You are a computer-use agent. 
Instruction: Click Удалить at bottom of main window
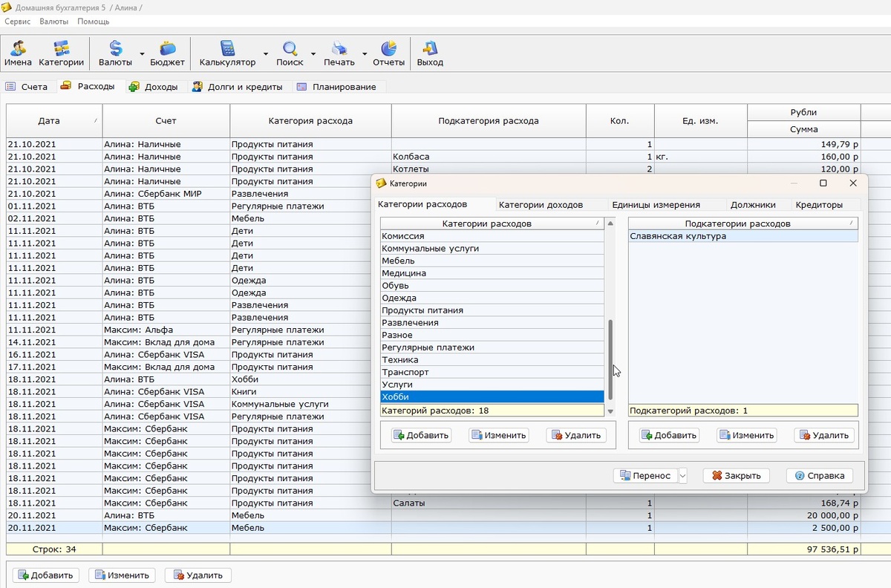coord(198,575)
